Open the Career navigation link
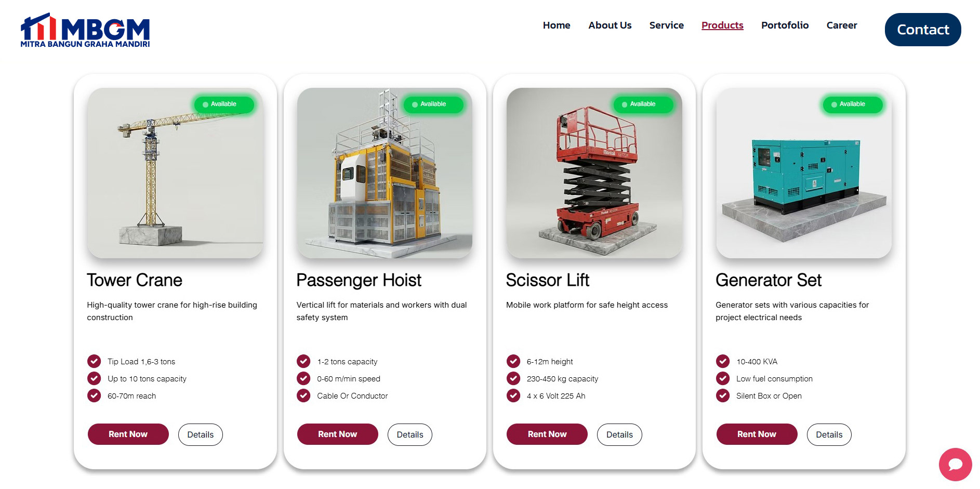Image resolution: width=980 pixels, height=489 pixels. [x=842, y=25]
